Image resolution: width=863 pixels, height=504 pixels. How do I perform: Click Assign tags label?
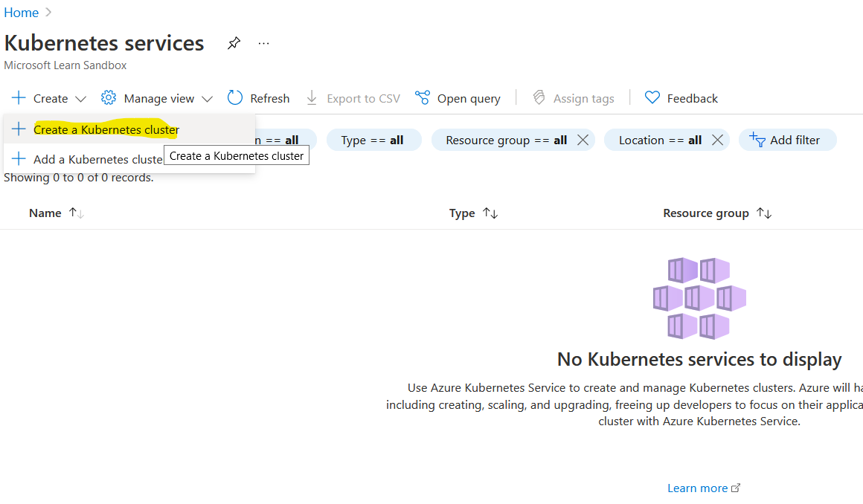tap(583, 98)
